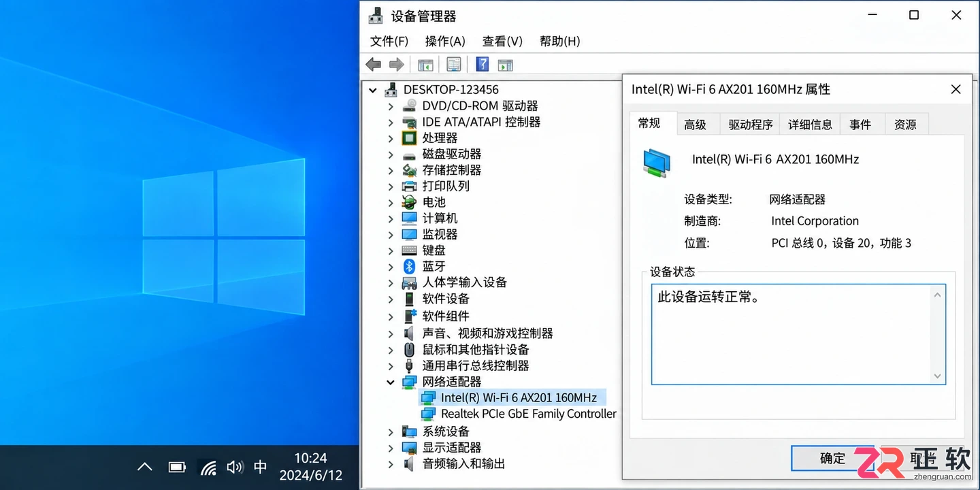This screenshot has height=490, width=980.
Task: Expand the 显示适配器 node
Action: [x=391, y=448]
